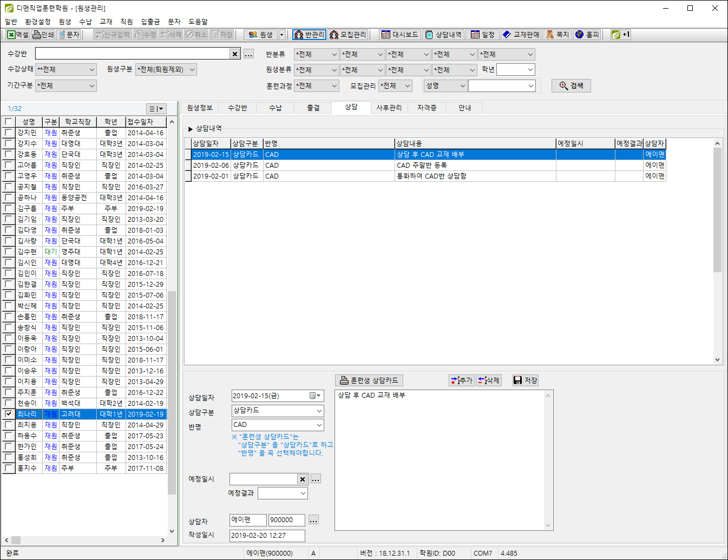Open the 예정일시 ellipsis picker button
The image size is (728, 560).
(x=316, y=479)
